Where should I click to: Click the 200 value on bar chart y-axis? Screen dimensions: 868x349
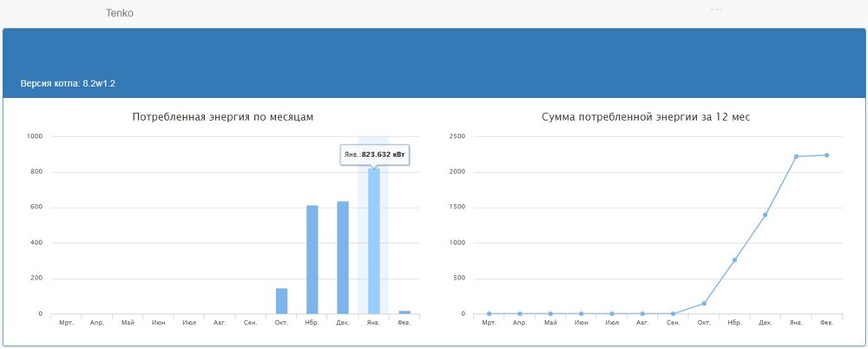[37, 279]
